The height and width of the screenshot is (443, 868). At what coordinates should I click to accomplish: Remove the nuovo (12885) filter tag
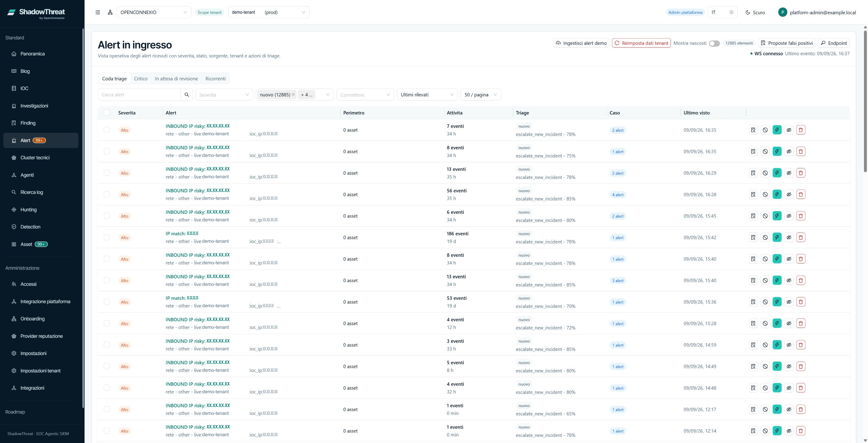[x=293, y=95]
